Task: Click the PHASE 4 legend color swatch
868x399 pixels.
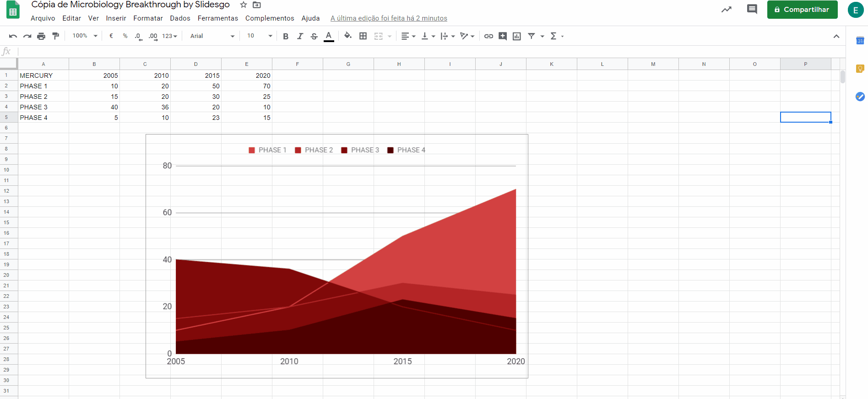Action: point(391,150)
